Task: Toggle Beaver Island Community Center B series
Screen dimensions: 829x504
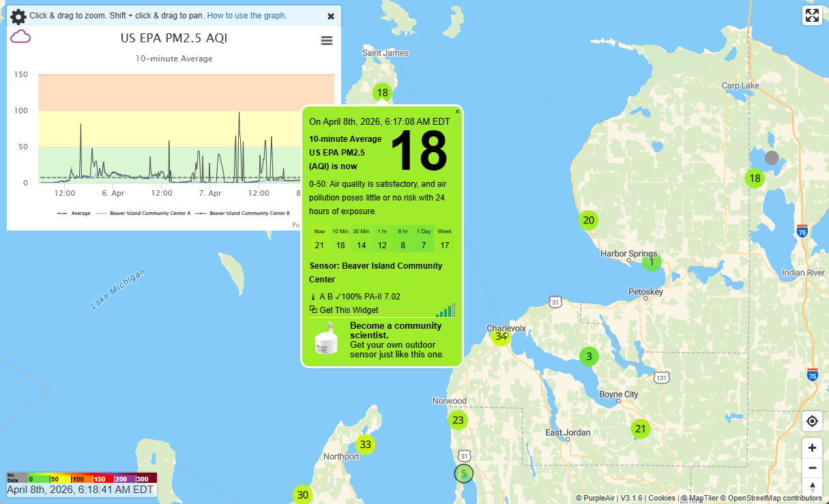Action: pyautogui.click(x=248, y=213)
